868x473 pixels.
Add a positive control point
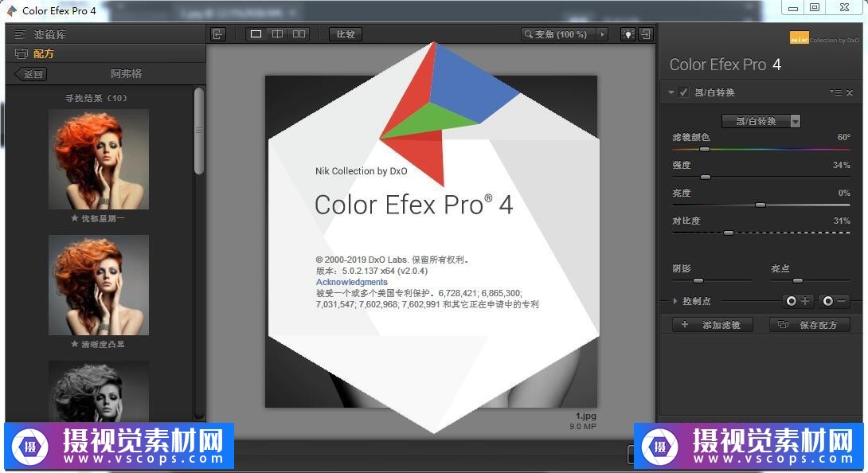(797, 301)
